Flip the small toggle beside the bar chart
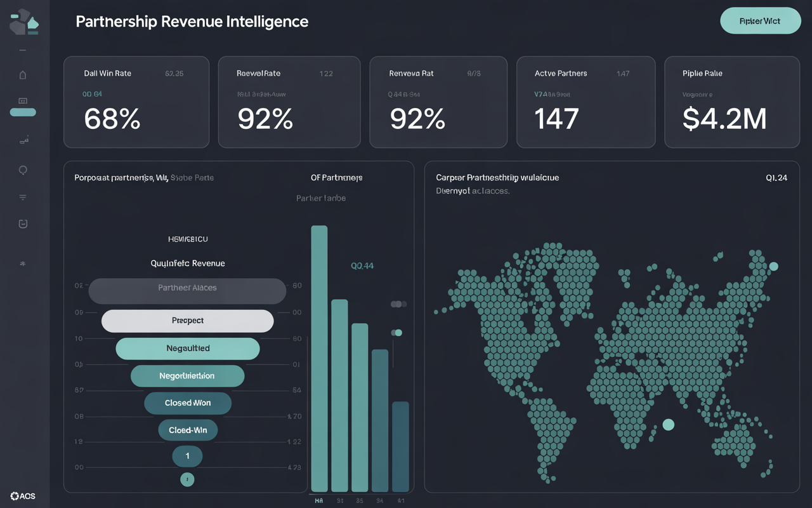This screenshot has width=812, height=508. click(397, 332)
